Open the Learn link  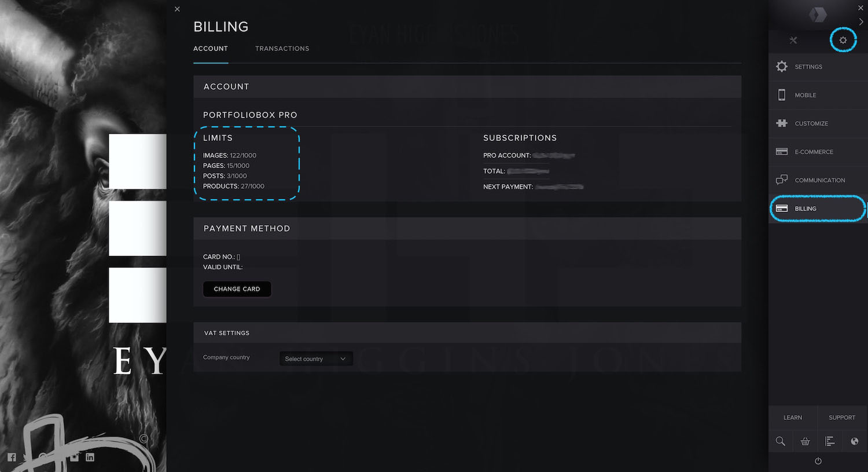[x=793, y=418]
